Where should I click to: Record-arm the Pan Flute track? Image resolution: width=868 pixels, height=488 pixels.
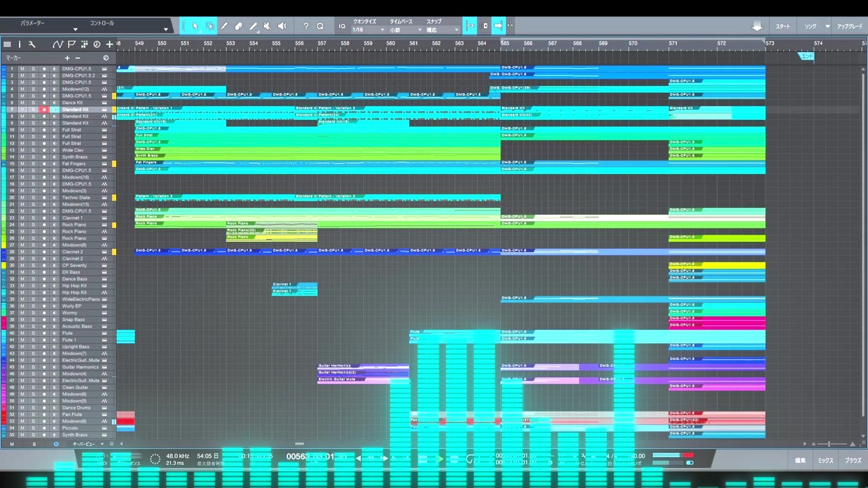(44, 414)
